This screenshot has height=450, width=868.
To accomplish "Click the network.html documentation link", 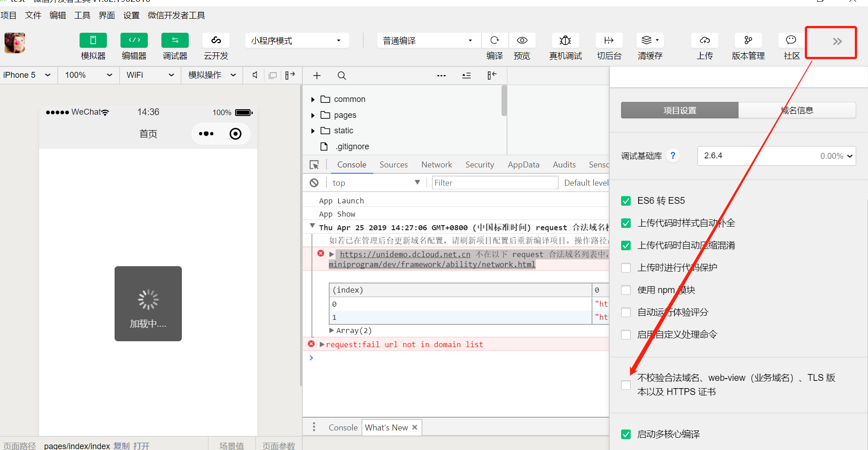I will (x=432, y=264).
